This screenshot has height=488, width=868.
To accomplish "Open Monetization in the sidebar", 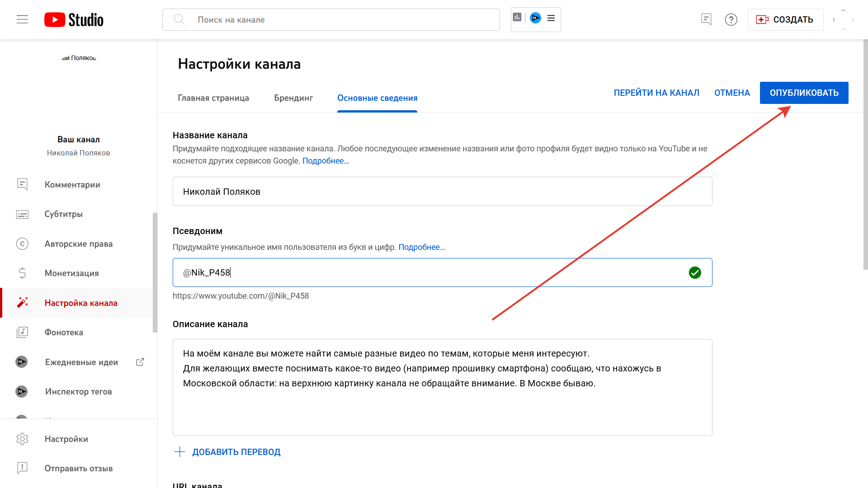I will pyautogui.click(x=71, y=273).
